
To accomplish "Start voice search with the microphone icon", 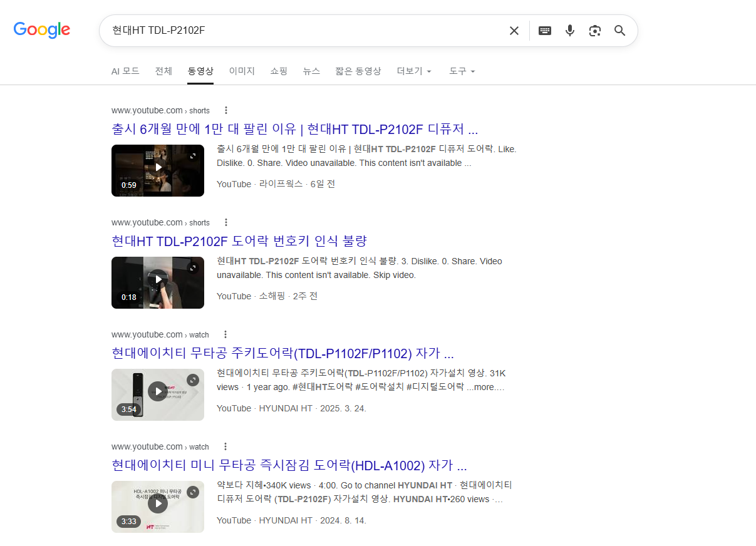I will click(x=570, y=31).
